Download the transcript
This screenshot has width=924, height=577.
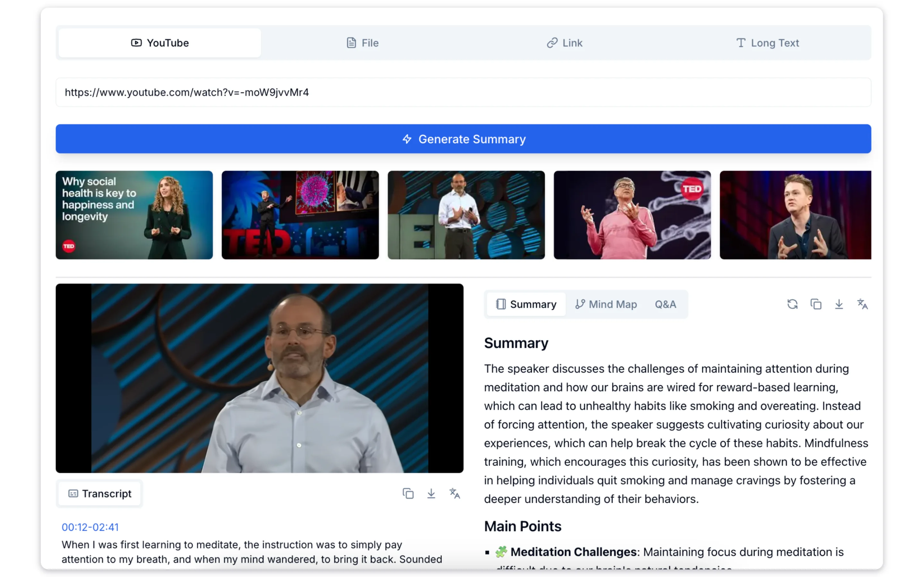[431, 493]
